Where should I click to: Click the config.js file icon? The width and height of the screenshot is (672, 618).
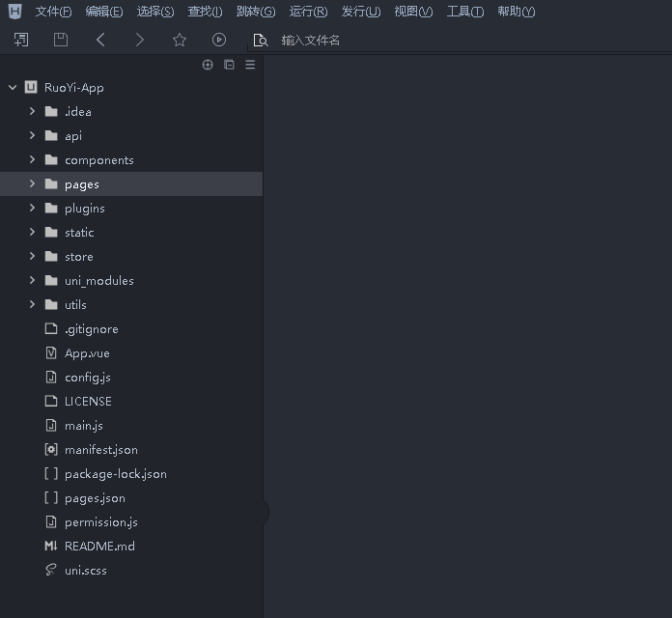point(51,378)
